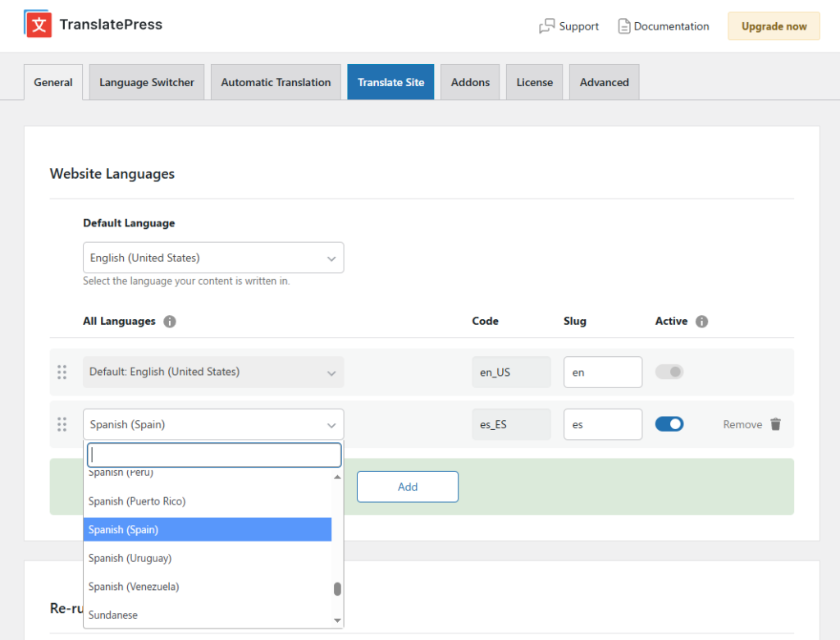The height and width of the screenshot is (640, 840).
Task: Click the Upgrade now button
Action: 774,25
